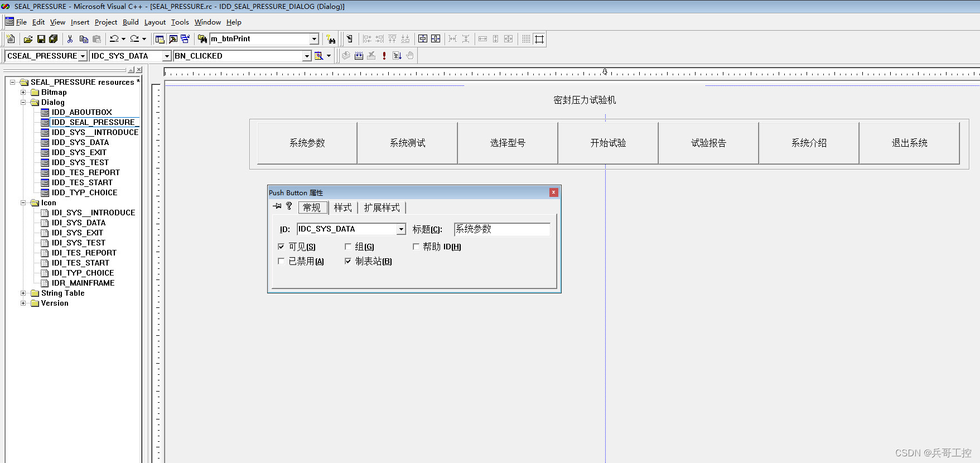Select the 系统测试 button in dialog editor

(408, 143)
